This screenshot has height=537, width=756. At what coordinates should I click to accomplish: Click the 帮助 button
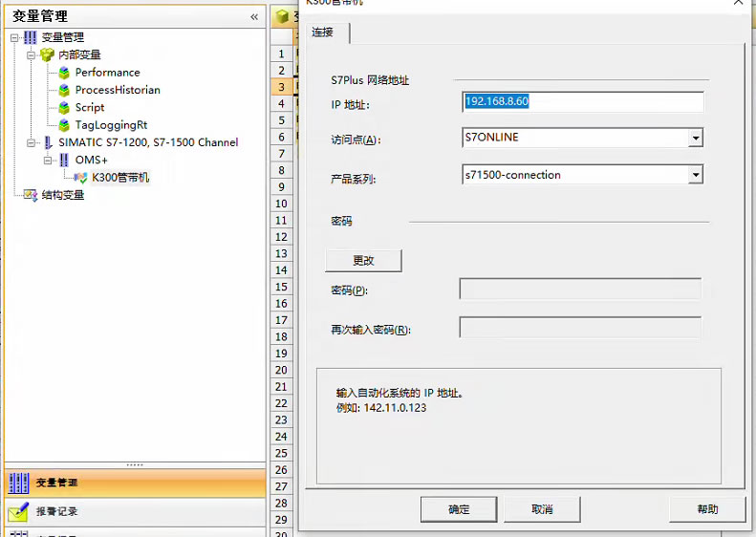706,509
